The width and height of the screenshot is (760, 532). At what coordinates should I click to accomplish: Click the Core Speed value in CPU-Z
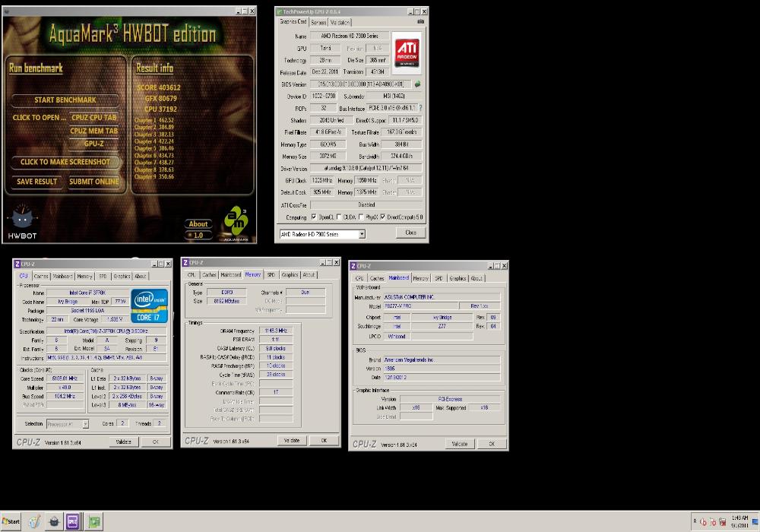click(x=65, y=378)
